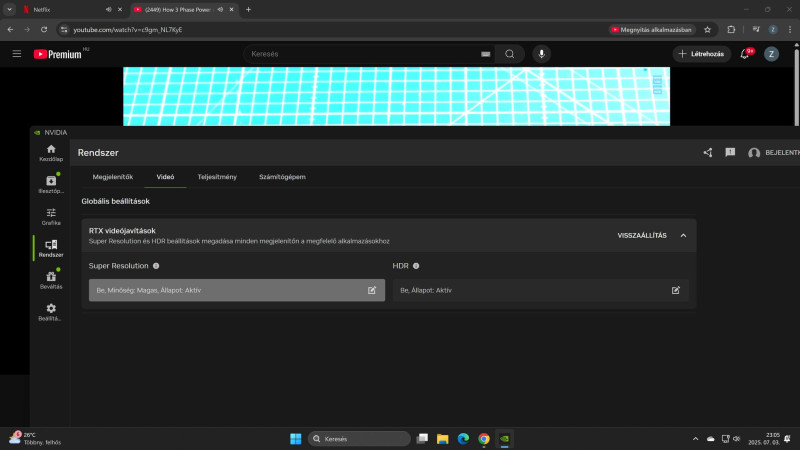Click the YouTube voice search microphone

541,54
